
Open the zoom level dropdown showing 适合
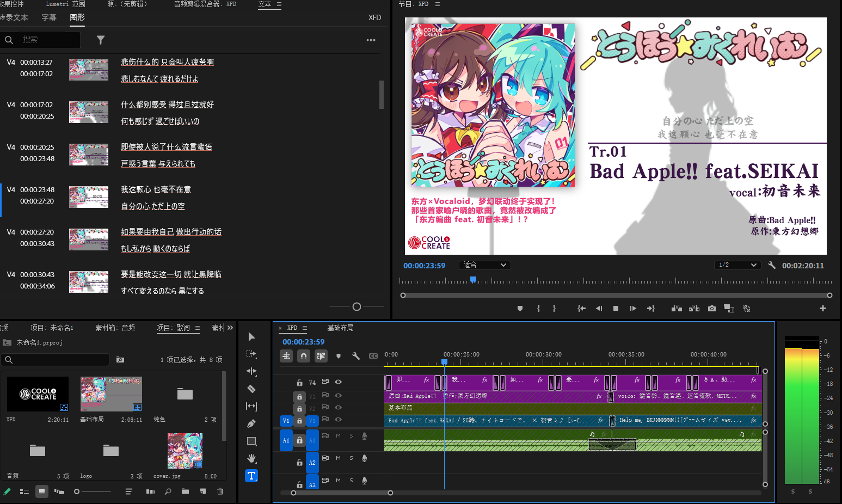484,265
